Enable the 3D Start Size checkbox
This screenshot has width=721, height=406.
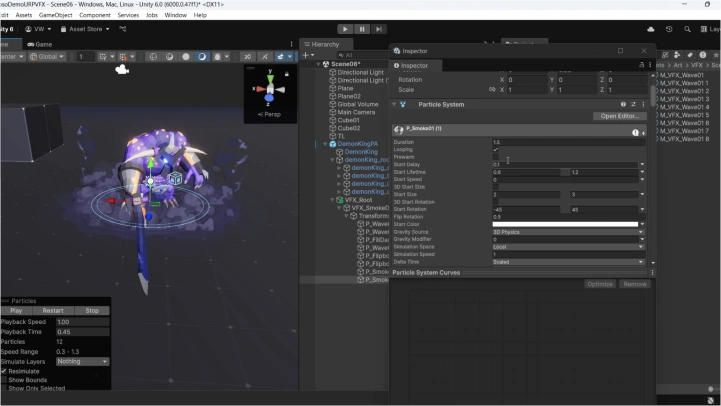[x=496, y=187]
